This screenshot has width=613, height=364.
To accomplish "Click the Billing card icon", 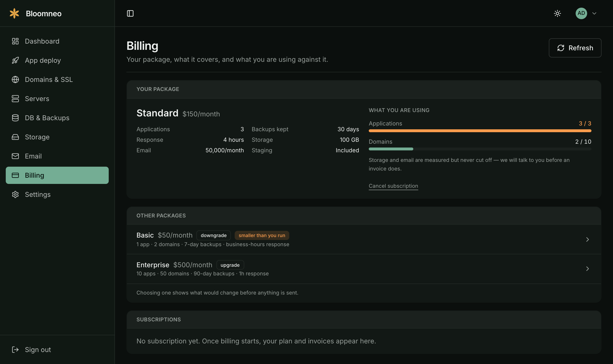I will (15, 175).
